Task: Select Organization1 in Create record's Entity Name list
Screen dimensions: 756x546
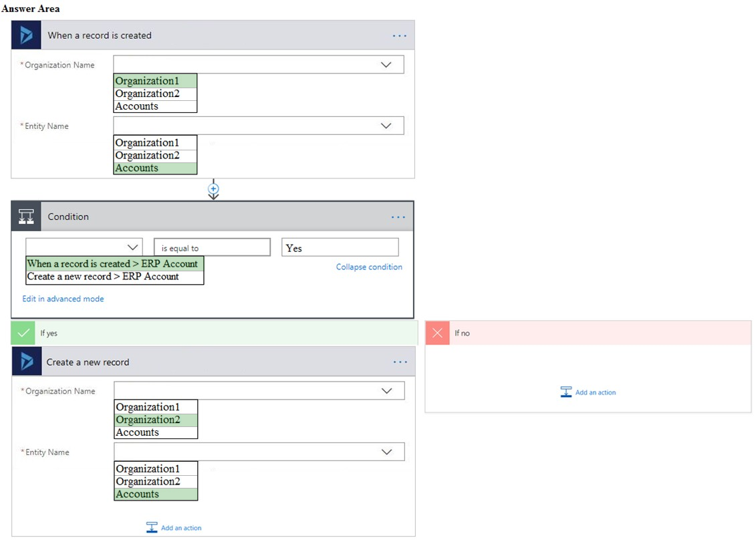Action: 156,468
